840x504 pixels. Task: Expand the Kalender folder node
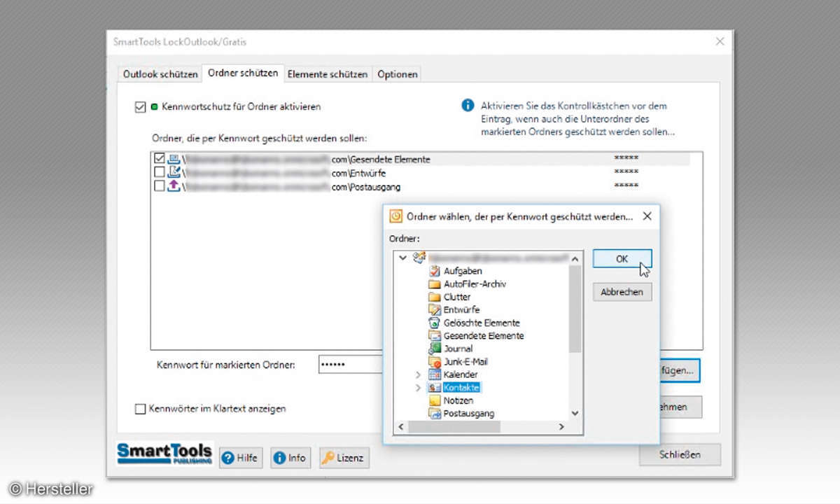(419, 374)
